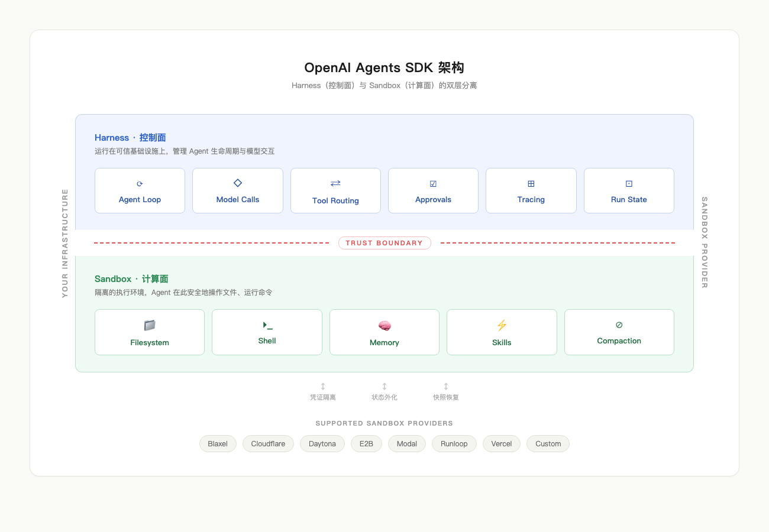Viewport: 769px width, 532px height.
Task: Select the Approvals label
Action: click(433, 200)
